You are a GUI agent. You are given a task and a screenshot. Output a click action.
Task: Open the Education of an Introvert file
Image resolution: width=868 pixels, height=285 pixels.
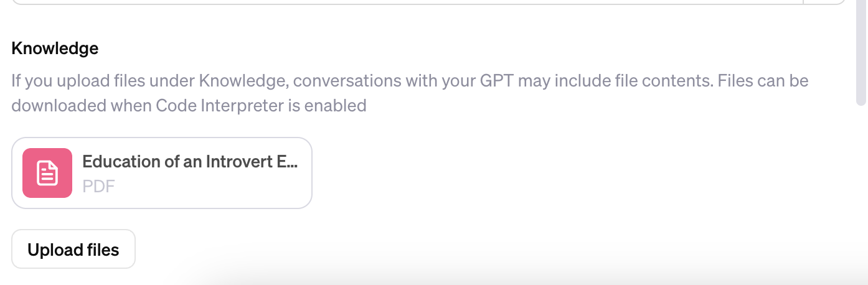pos(161,173)
